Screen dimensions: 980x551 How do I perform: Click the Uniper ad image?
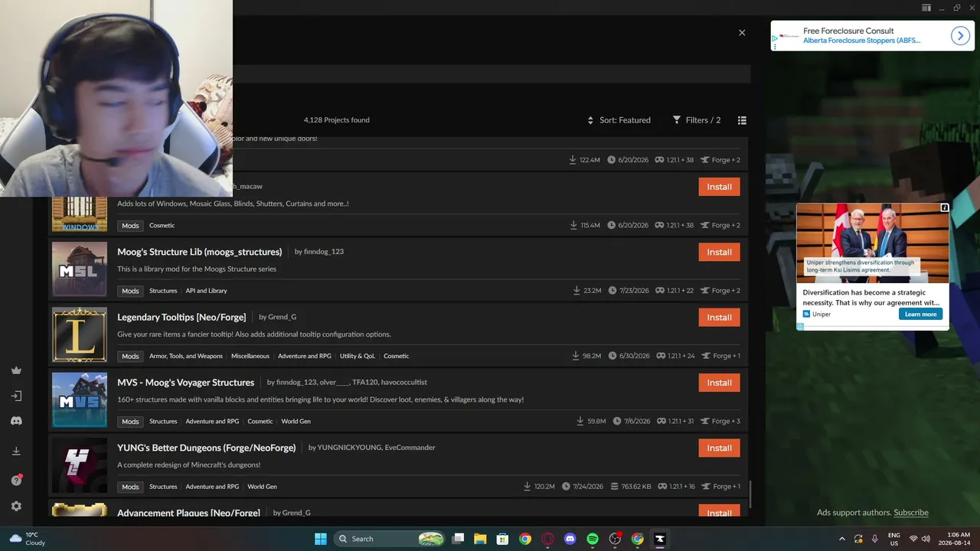coord(873,243)
